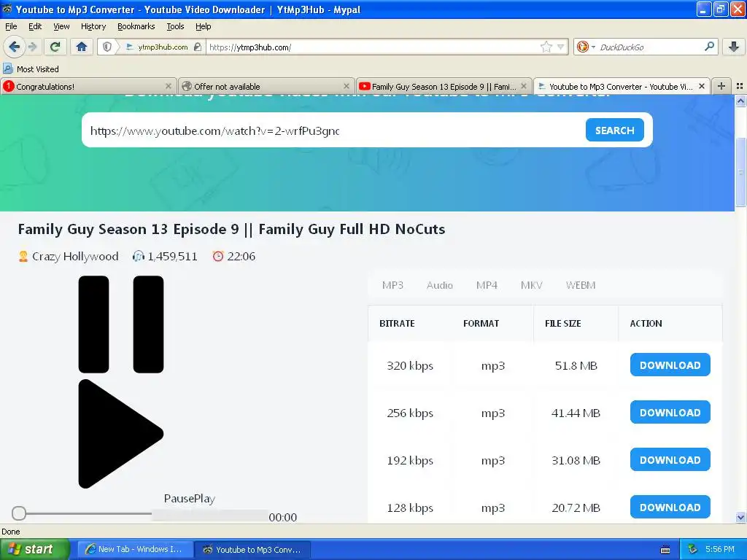This screenshot has width=747, height=560.
Task: Select the MP4 format tab
Action: tap(487, 285)
